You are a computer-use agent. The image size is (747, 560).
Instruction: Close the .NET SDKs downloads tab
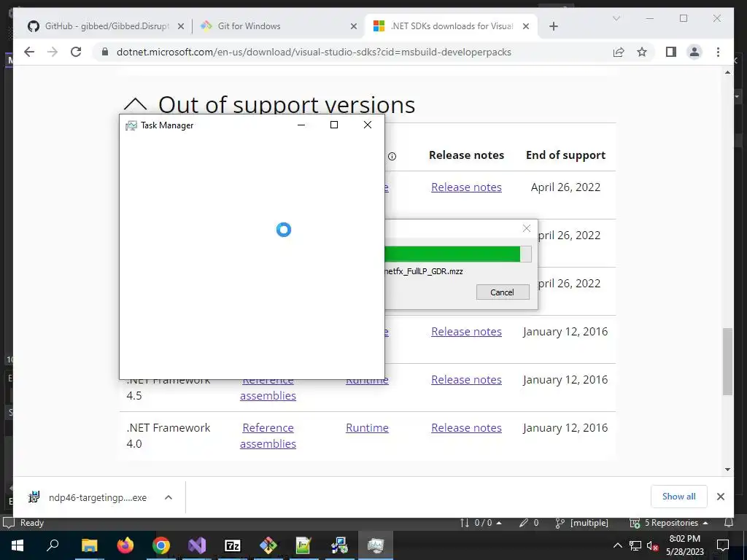526,26
